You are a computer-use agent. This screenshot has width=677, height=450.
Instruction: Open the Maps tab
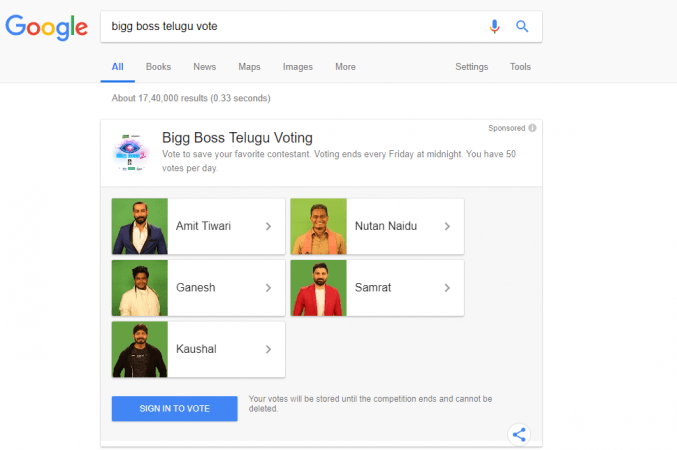coord(249,67)
